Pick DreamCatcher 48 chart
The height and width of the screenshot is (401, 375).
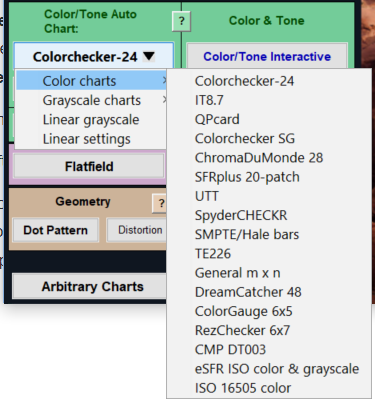269,292
